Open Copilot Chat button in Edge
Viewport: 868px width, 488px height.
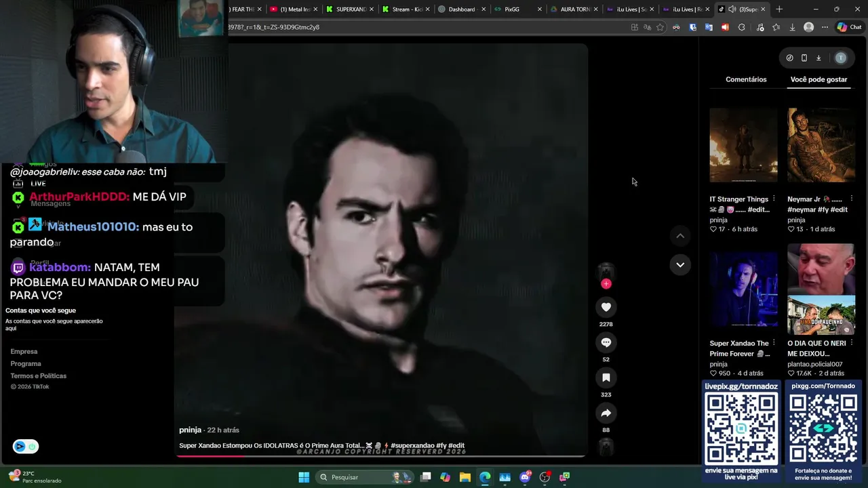pyautogui.click(x=849, y=27)
